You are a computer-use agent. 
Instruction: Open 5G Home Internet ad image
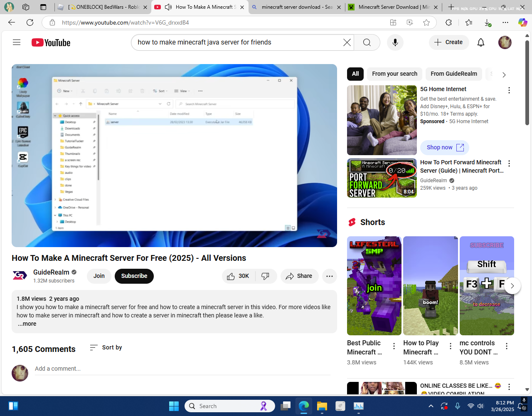coord(382,120)
